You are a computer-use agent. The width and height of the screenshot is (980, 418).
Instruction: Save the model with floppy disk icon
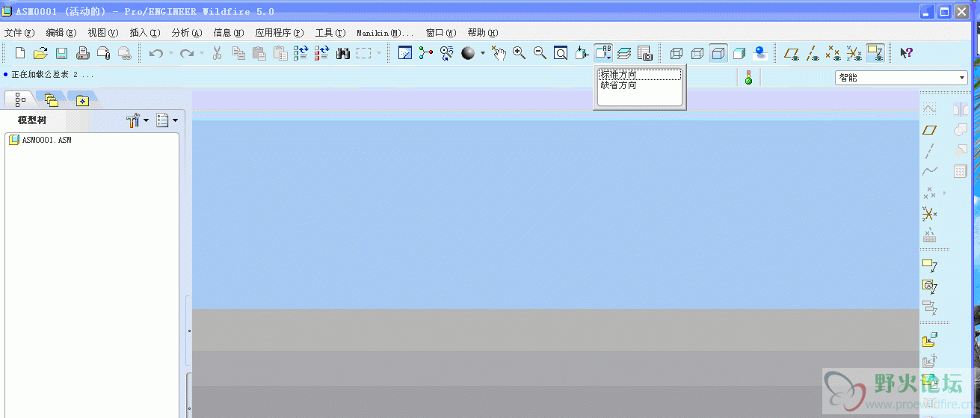pos(61,53)
